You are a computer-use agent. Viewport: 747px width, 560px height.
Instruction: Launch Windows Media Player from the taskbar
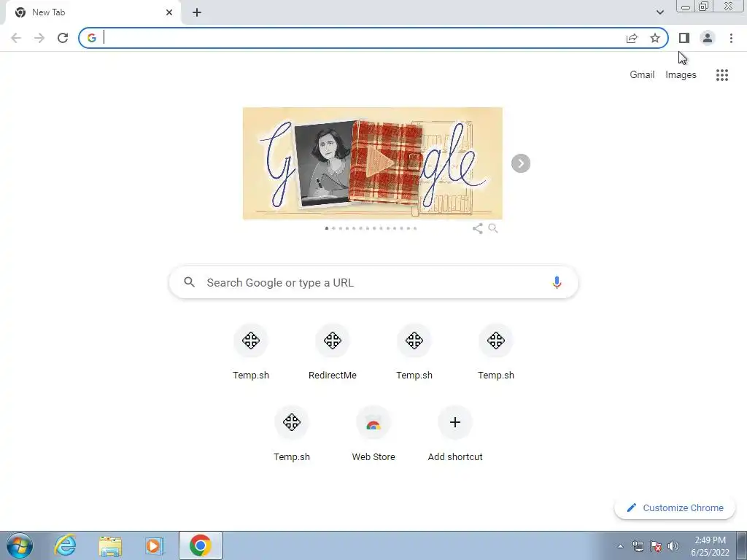tap(154, 545)
